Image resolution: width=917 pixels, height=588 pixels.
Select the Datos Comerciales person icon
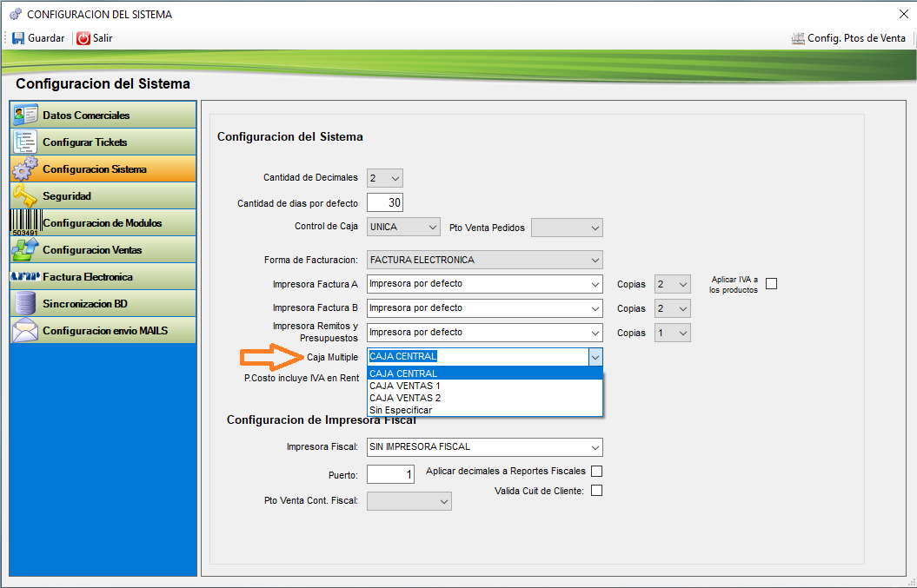point(25,116)
